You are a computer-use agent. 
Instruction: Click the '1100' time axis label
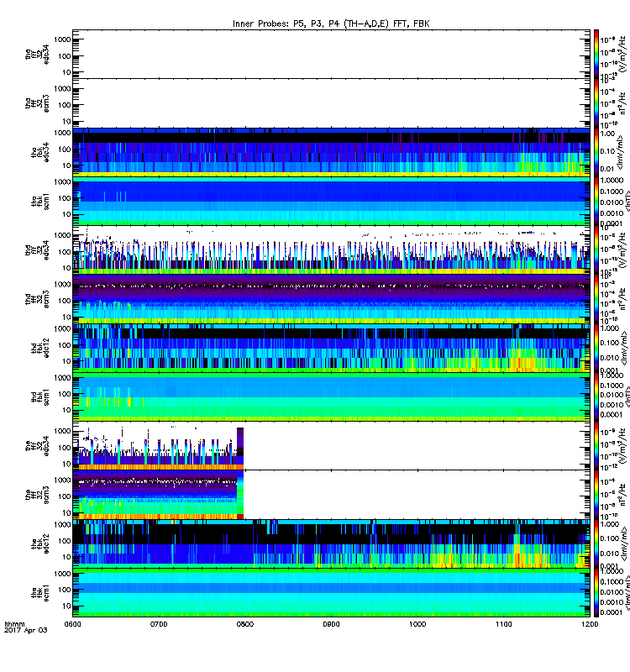tap(503, 624)
